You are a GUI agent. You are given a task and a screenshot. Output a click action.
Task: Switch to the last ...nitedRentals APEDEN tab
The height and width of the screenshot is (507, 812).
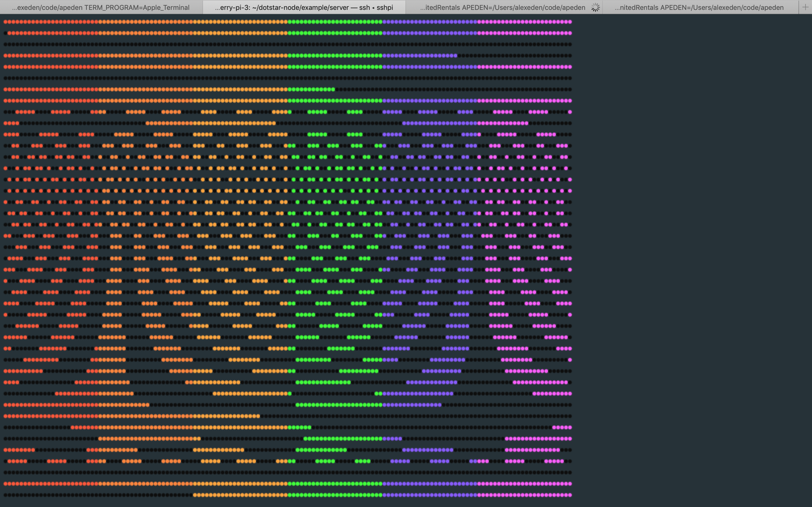(699, 7)
